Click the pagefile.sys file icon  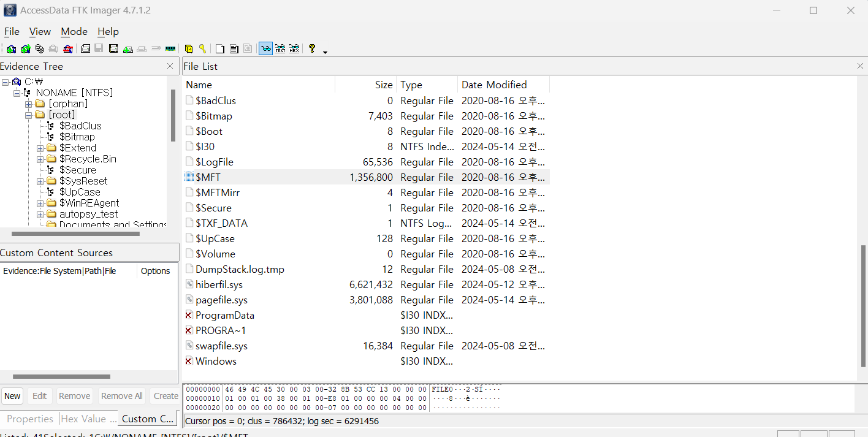(189, 300)
